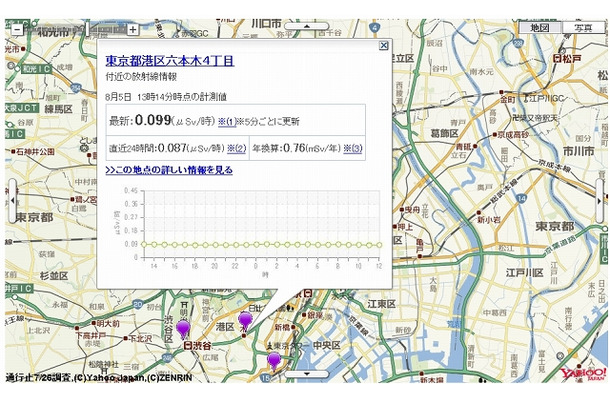
Task: Open footnote ※(2) link
Action: coord(237,148)
